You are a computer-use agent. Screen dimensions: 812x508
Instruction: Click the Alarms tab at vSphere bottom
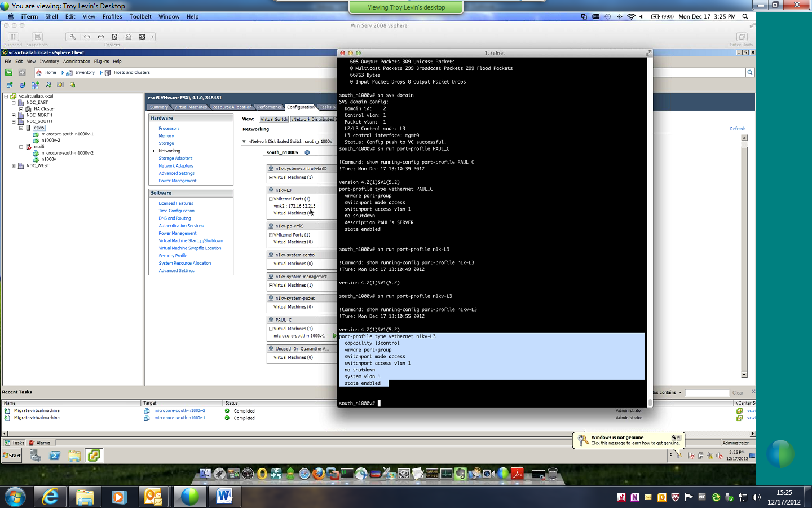[39, 443]
